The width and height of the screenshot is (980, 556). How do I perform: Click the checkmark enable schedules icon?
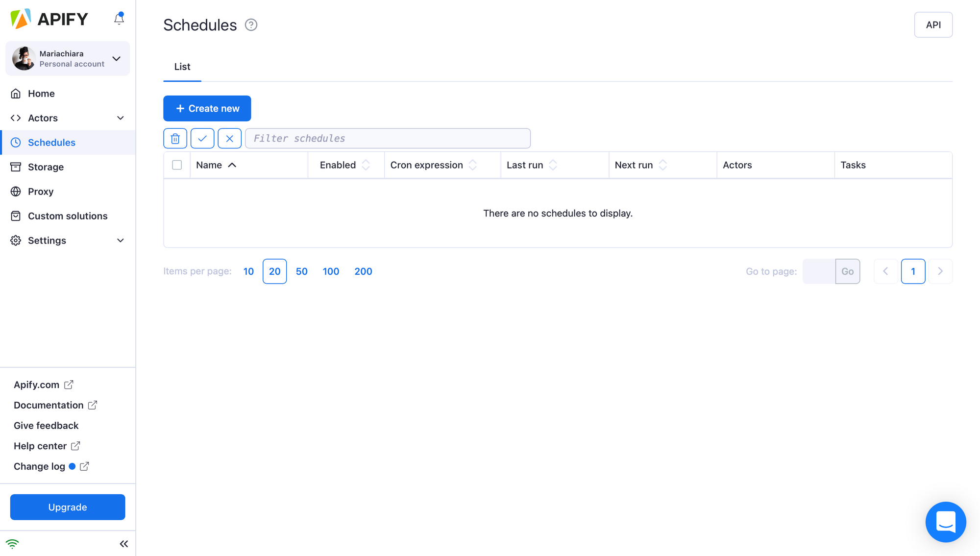pyautogui.click(x=202, y=139)
